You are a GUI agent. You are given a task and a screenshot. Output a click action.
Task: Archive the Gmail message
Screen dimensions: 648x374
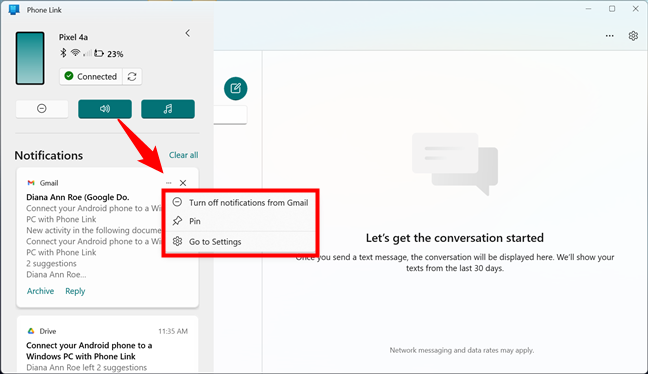point(40,291)
